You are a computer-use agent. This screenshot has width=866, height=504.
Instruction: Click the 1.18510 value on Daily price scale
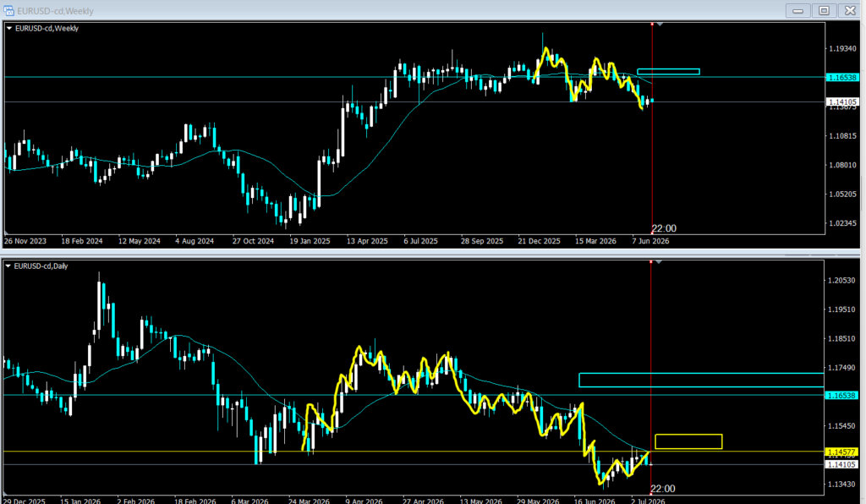point(841,339)
